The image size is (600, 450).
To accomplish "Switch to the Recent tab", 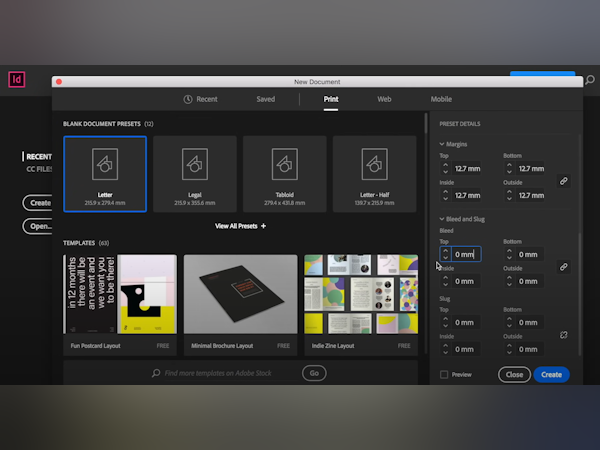I will coord(201,99).
